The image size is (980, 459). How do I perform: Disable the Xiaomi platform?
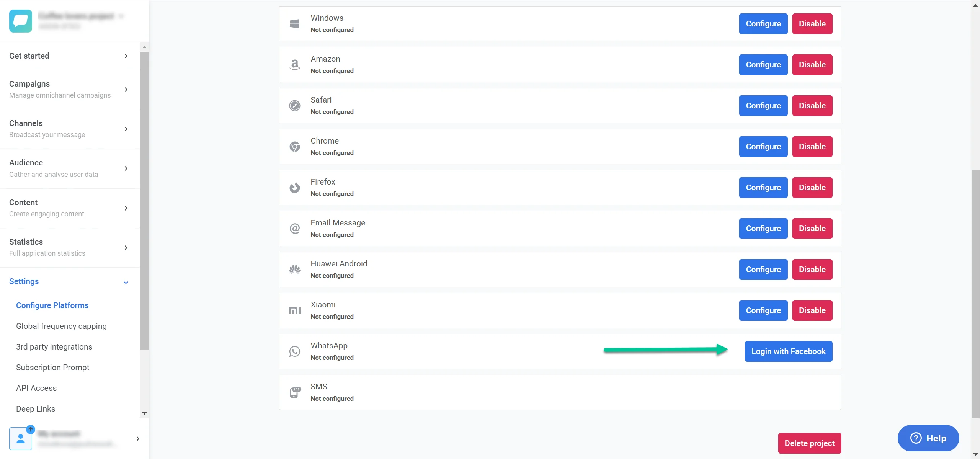(x=812, y=310)
